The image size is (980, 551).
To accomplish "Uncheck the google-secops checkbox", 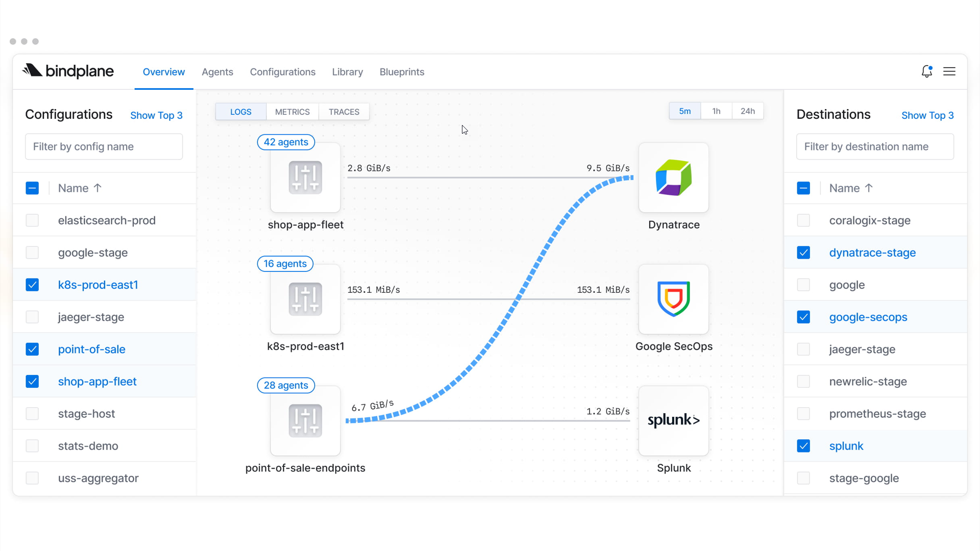I will 803,317.
